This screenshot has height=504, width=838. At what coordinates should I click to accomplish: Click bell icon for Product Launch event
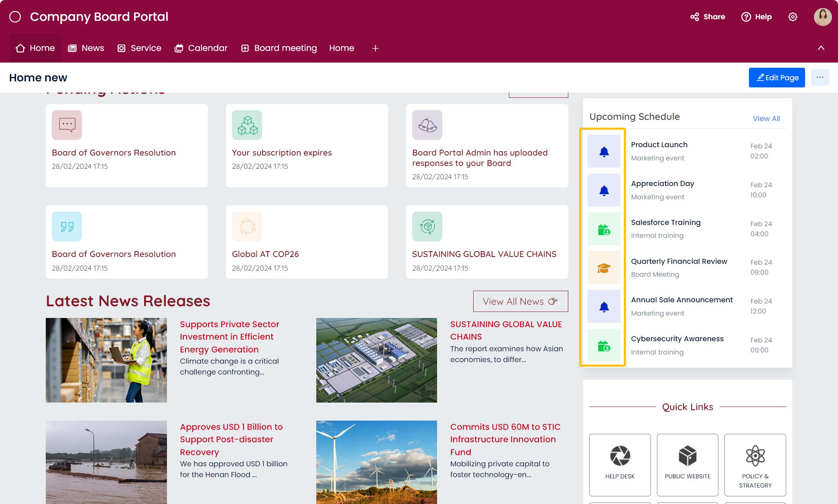[604, 151]
